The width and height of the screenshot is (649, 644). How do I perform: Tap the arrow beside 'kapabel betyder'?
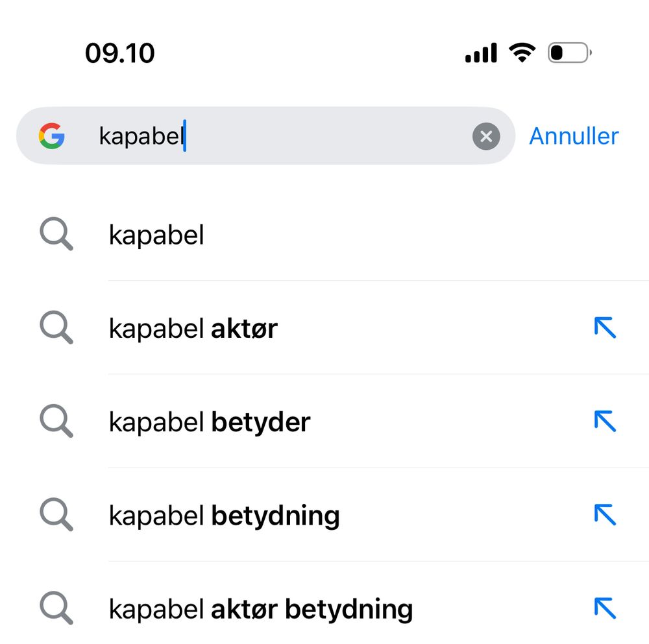coord(605,422)
